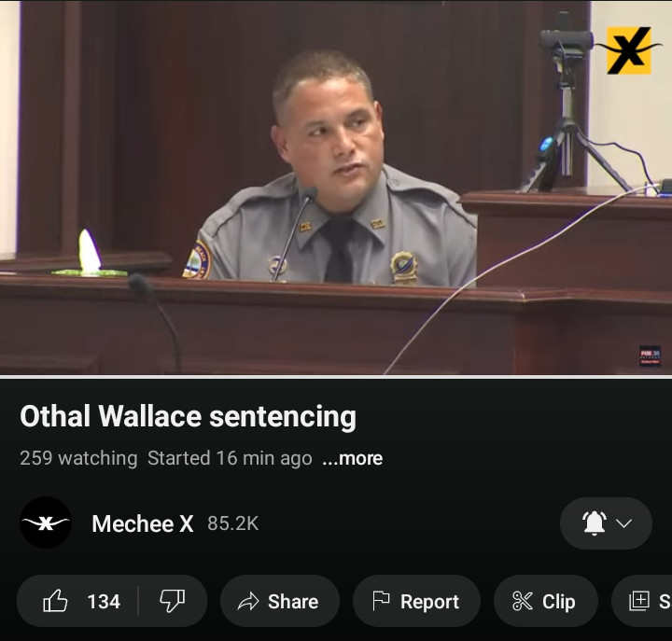Open notification options chevron beside bell
Screen dimensions: 672x641
tap(624, 523)
